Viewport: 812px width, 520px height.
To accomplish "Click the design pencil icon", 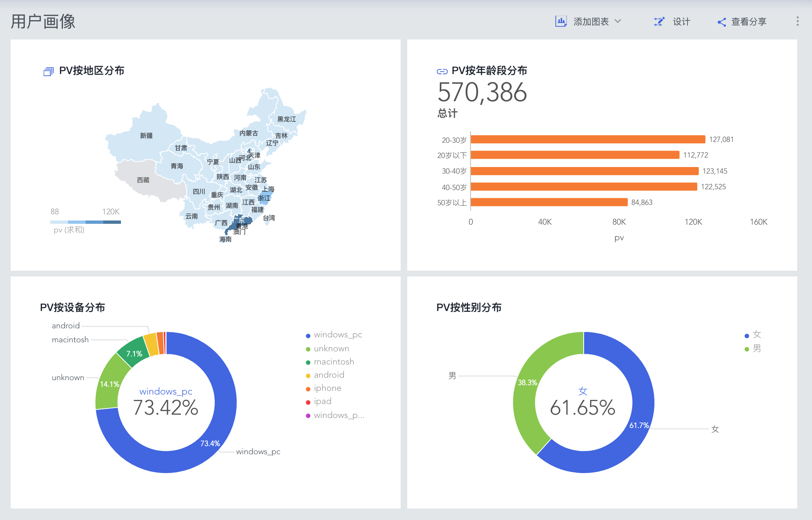I will click(x=659, y=22).
